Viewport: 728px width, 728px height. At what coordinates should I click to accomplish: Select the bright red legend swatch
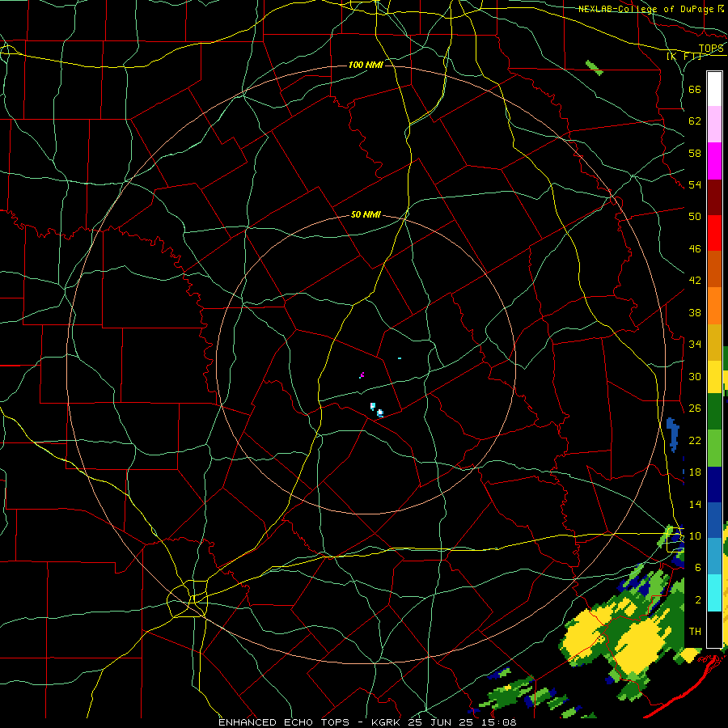point(714,233)
